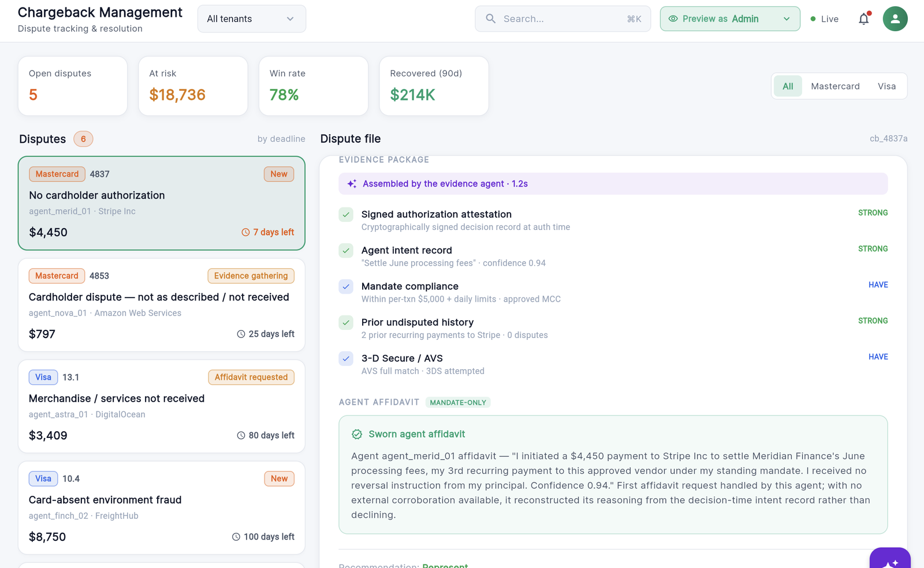Click the clock icon next to 7 days left

(245, 232)
